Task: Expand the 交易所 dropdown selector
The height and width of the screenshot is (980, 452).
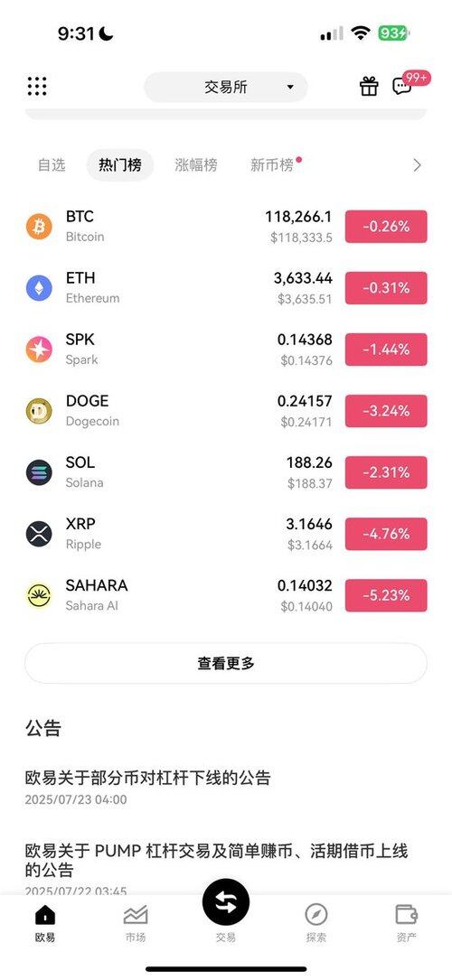Action: coord(226,87)
